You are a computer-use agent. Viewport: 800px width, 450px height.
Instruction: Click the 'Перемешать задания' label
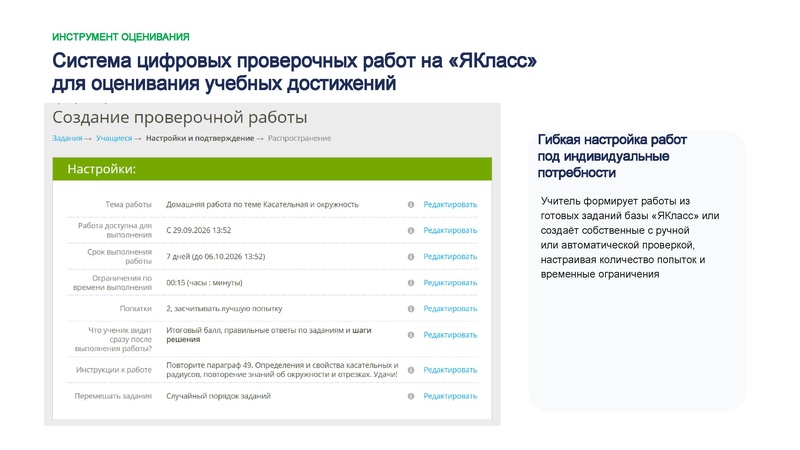click(x=113, y=396)
